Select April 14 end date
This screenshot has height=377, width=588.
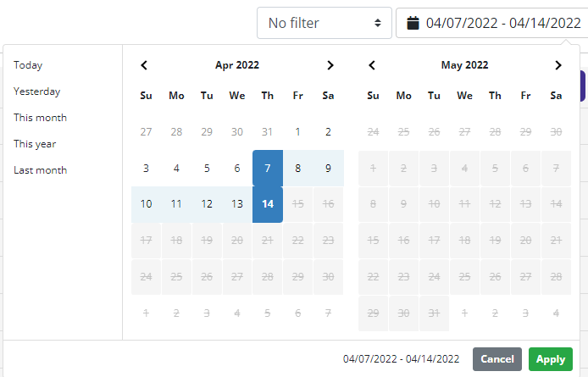268,204
